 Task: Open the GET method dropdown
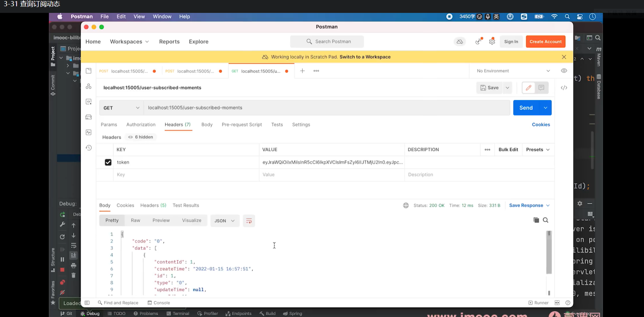(121, 108)
